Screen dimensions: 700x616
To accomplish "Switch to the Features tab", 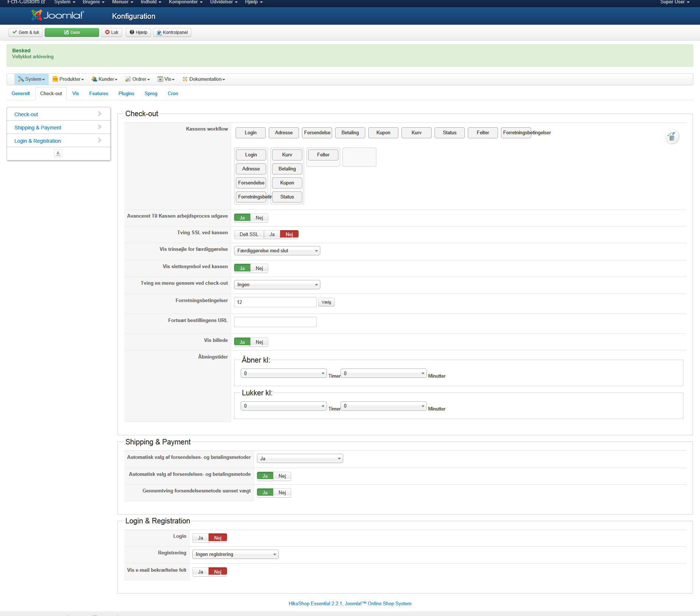I will pos(98,94).
